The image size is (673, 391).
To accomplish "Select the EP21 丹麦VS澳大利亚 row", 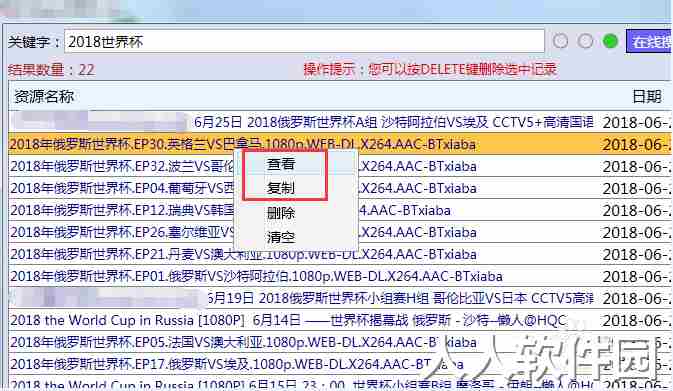I will point(340,254).
